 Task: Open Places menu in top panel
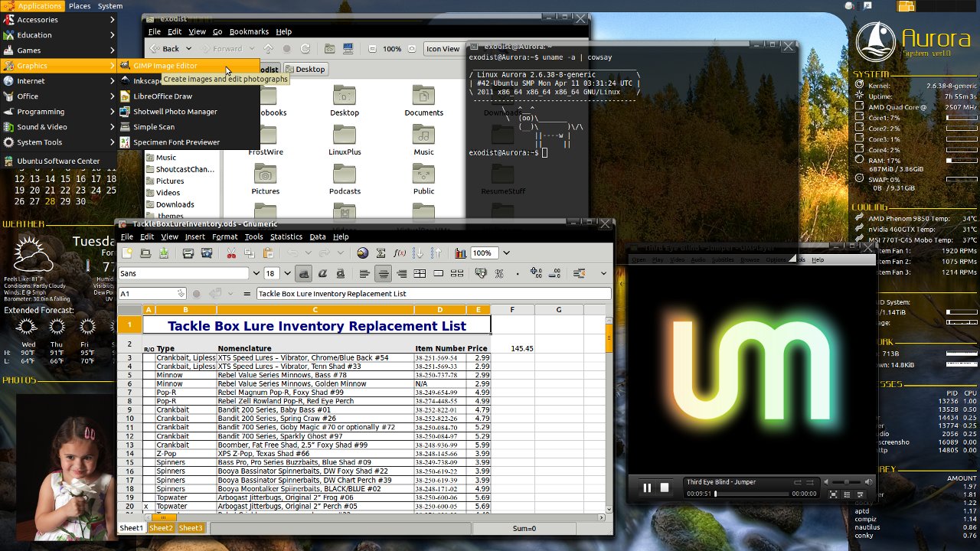tap(79, 5)
